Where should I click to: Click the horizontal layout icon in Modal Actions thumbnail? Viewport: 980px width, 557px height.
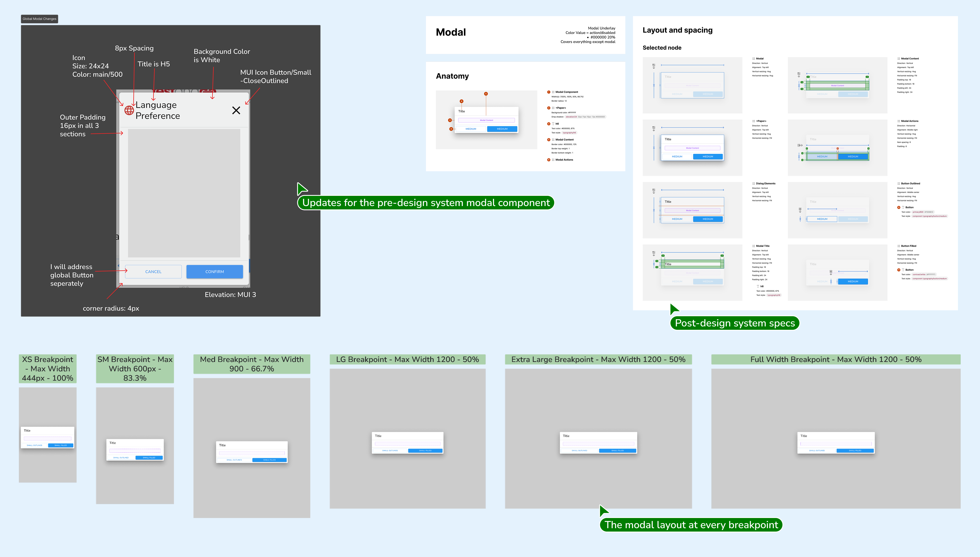click(800, 145)
